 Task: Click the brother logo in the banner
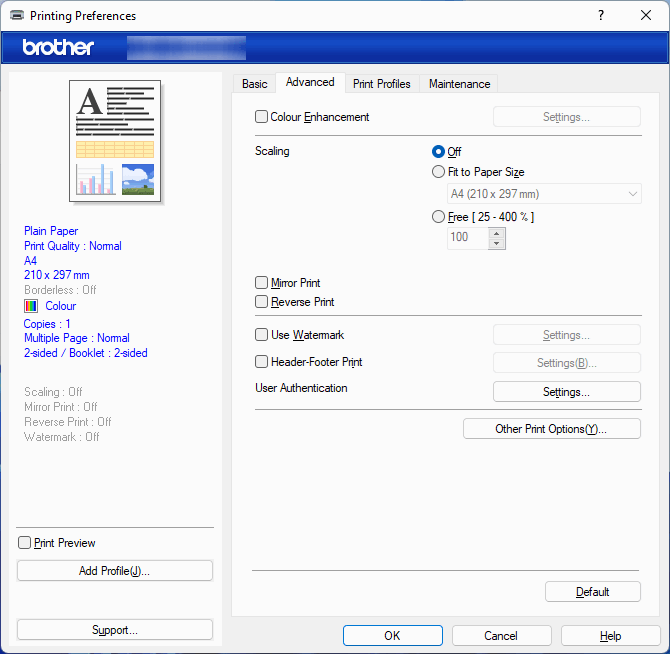click(x=58, y=47)
